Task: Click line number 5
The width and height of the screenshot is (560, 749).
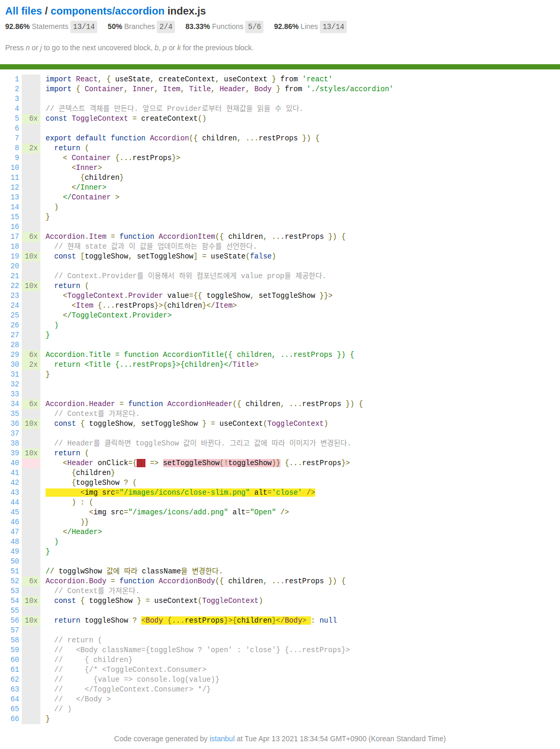Action: pos(17,119)
